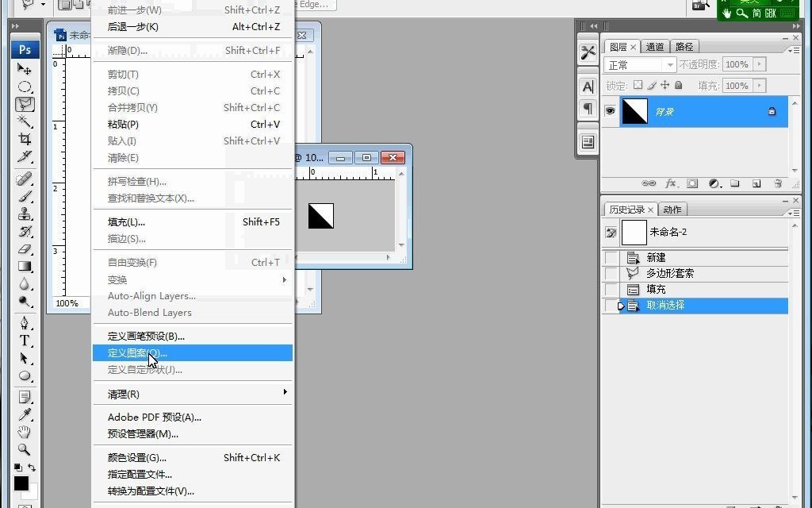This screenshot has width=812, height=508.
Task: Select the Horizontal Type tool
Action: (25, 341)
